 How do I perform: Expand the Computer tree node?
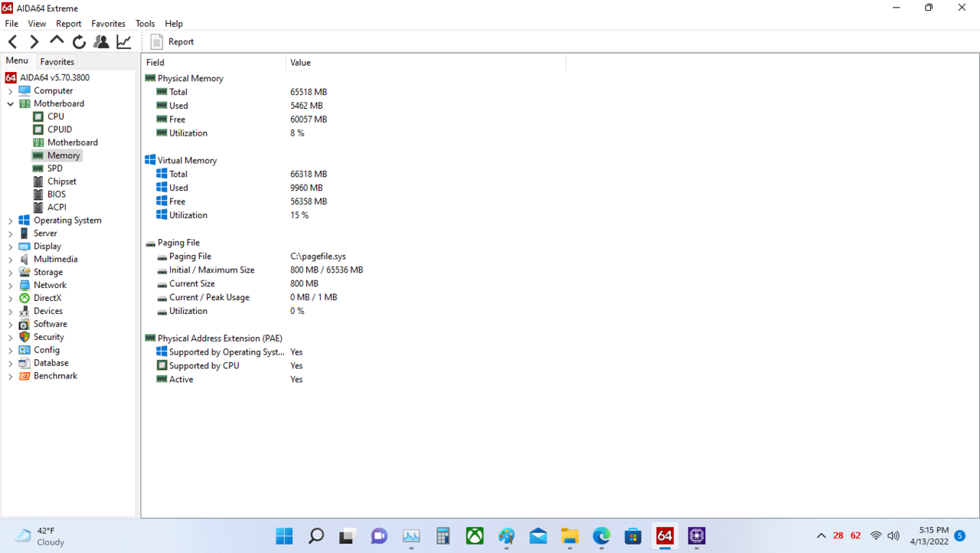(x=9, y=90)
